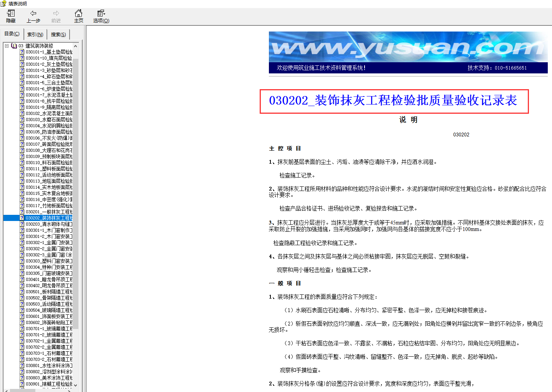Open 030108_大理石和花岗石 topic
The width and height of the screenshot is (552, 392).
[x=49, y=150]
